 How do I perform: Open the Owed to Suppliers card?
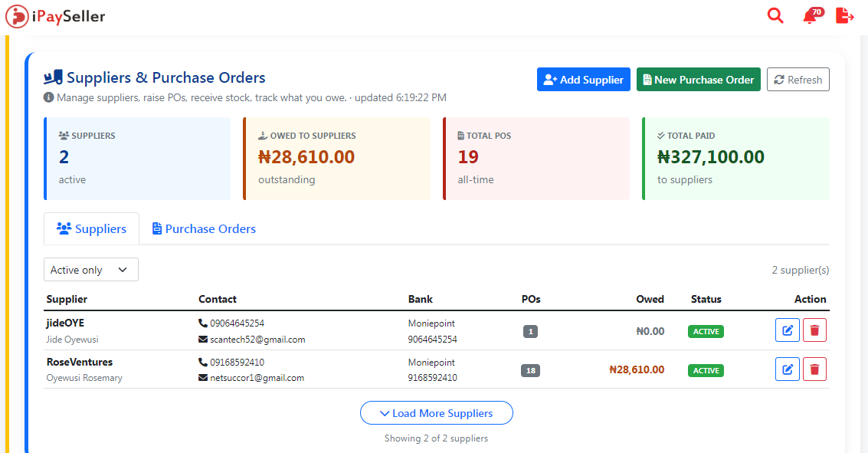pyautogui.click(x=336, y=159)
